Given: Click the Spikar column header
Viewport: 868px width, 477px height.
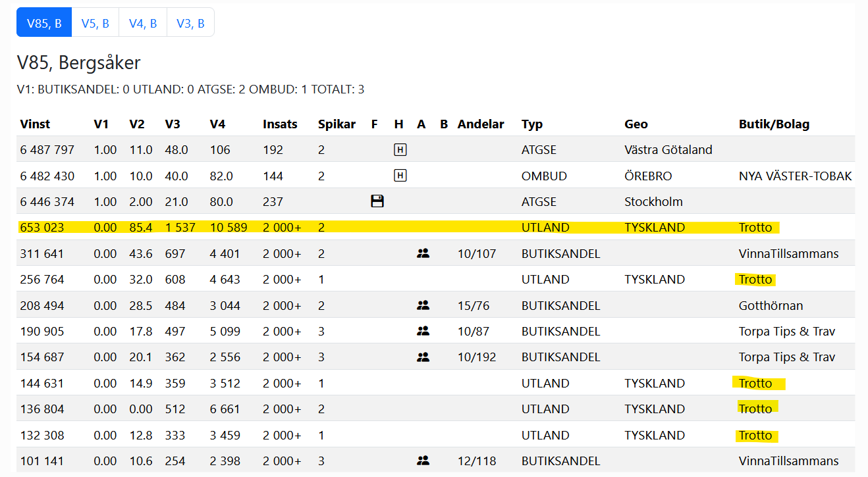Looking at the screenshot, I should pos(337,124).
